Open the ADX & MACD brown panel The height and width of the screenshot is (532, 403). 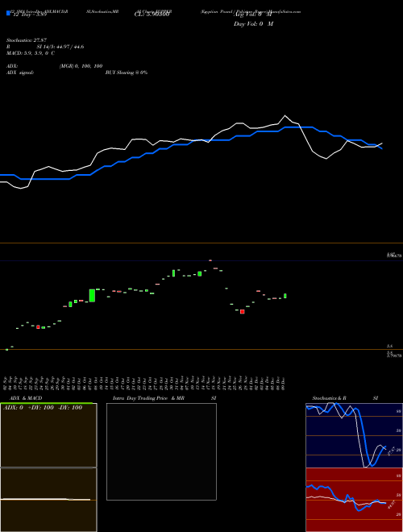(x=48, y=467)
